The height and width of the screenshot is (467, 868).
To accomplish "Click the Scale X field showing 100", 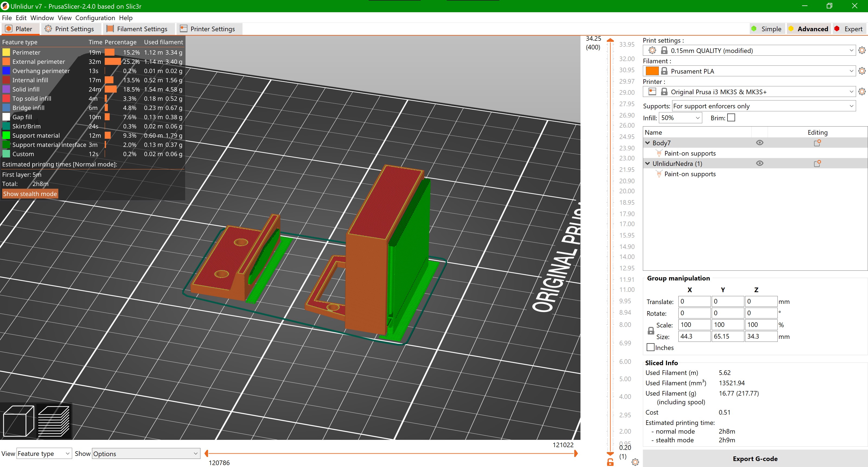I will [x=694, y=324].
